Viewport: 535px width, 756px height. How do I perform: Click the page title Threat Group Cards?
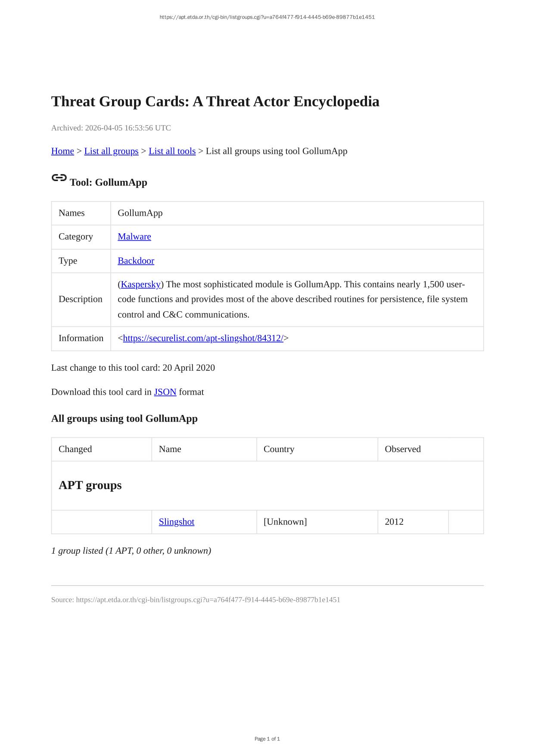pos(215,102)
